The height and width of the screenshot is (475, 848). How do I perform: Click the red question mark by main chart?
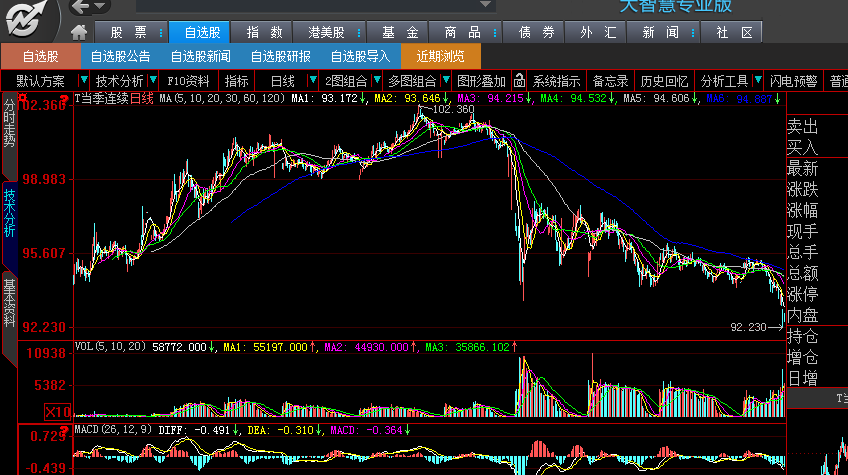65,99
